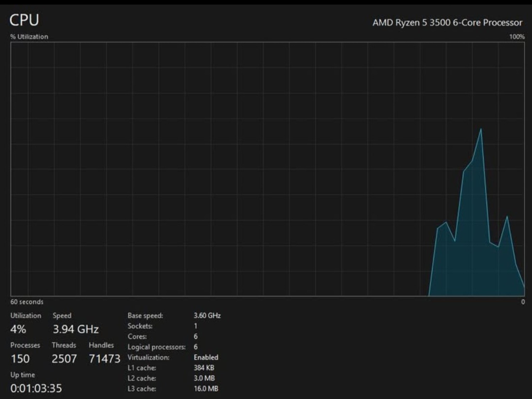Click the Threads count 2507
The image size is (532, 399).
click(64, 359)
